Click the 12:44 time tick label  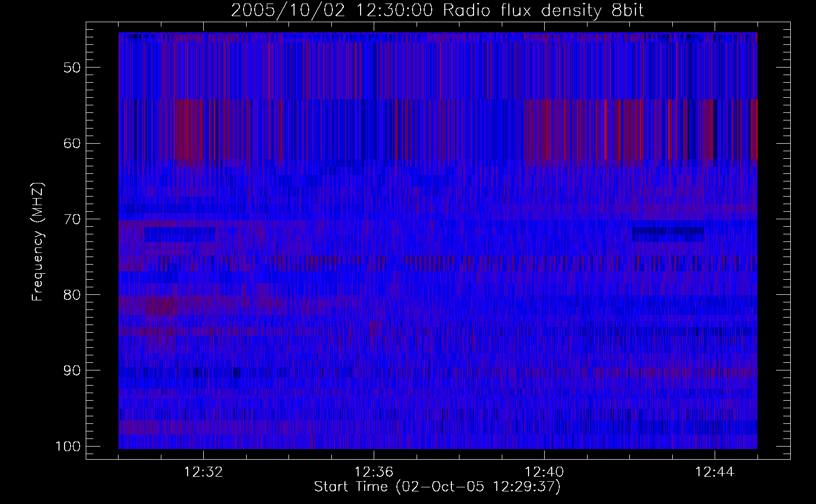tap(715, 472)
